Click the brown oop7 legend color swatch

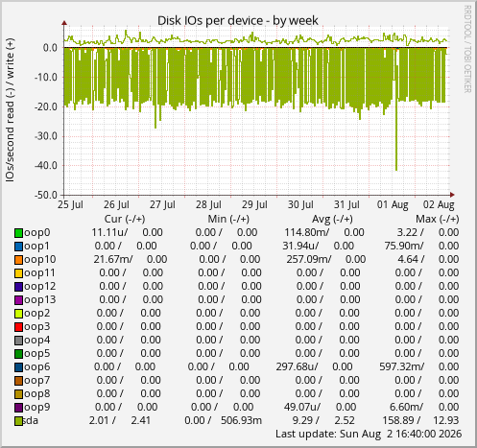[x=18, y=381]
